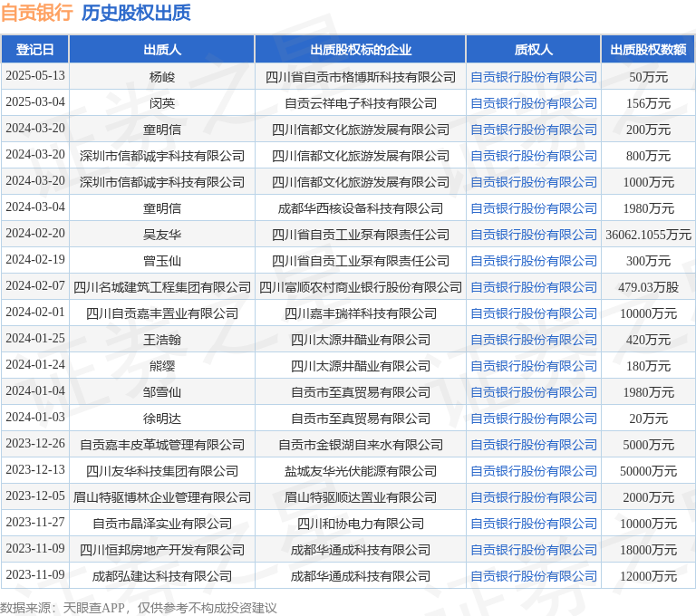Click pledgor 四川自贡嘉丰置业有限公司
This screenshot has width=696, height=616.
click(x=162, y=313)
